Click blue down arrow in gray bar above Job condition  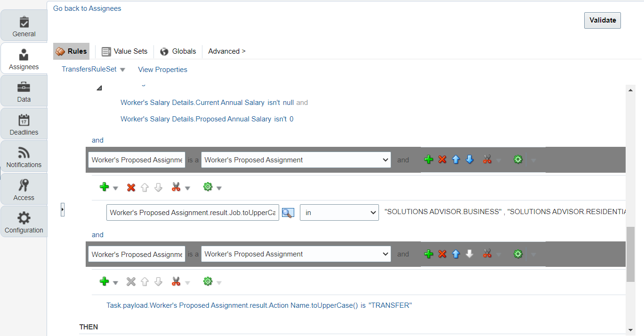click(469, 160)
